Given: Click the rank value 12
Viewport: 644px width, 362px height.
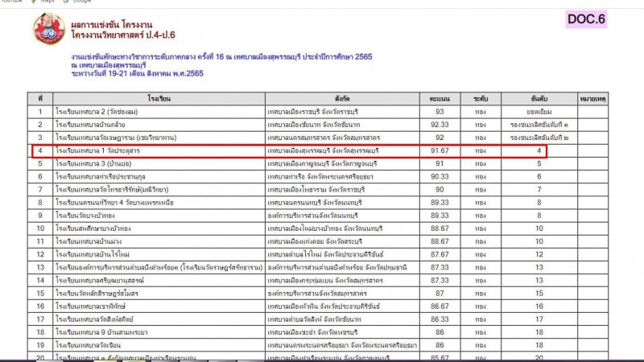Looking at the screenshot, I should pos(539,254).
